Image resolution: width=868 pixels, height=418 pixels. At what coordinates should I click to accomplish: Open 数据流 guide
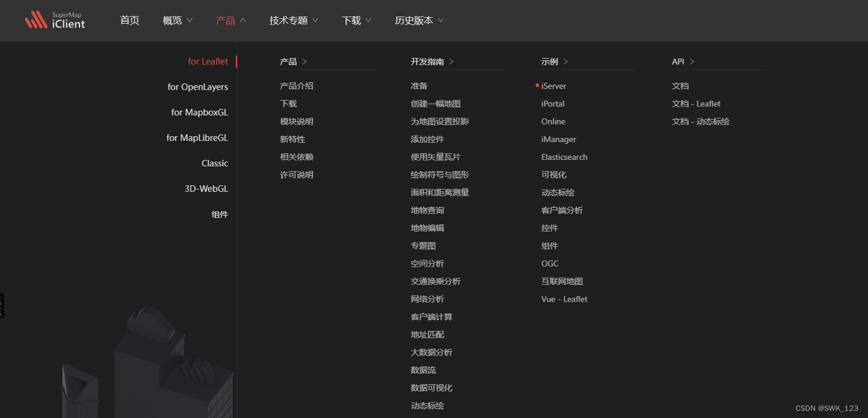(x=423, y=370)
